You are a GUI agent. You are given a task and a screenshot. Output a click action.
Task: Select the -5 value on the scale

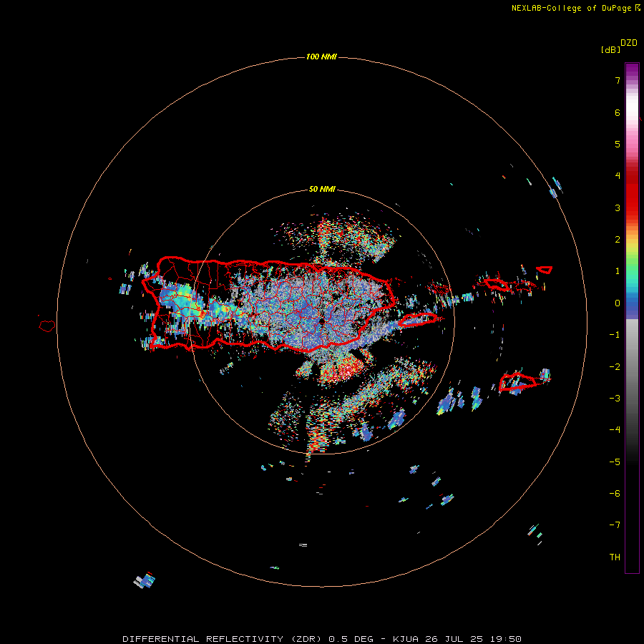click(615, 462)
